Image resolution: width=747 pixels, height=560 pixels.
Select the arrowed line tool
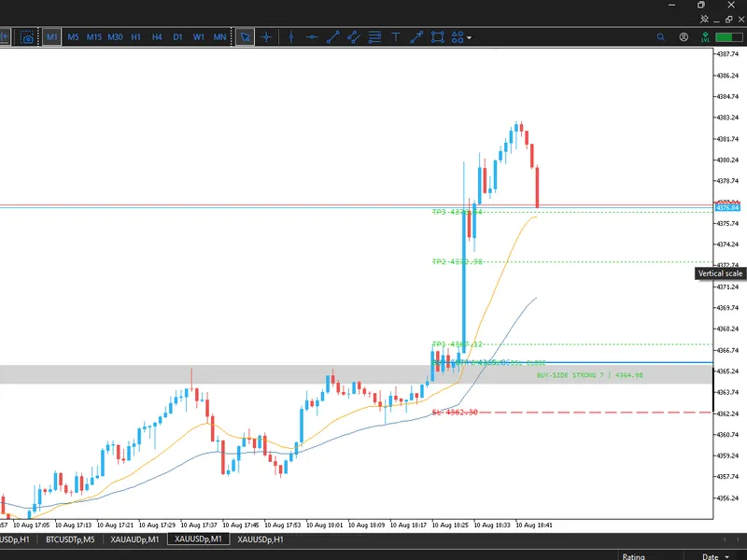coord(416,37)
